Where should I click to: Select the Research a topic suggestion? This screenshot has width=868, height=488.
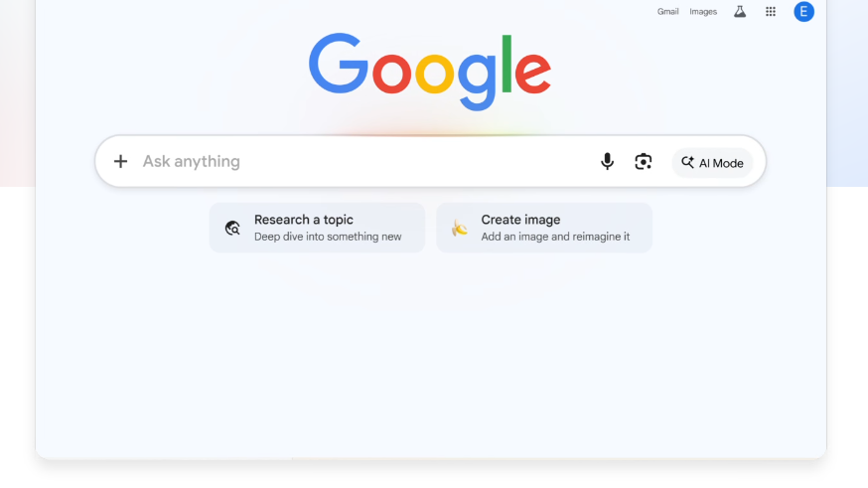click(x=317, y=228)
